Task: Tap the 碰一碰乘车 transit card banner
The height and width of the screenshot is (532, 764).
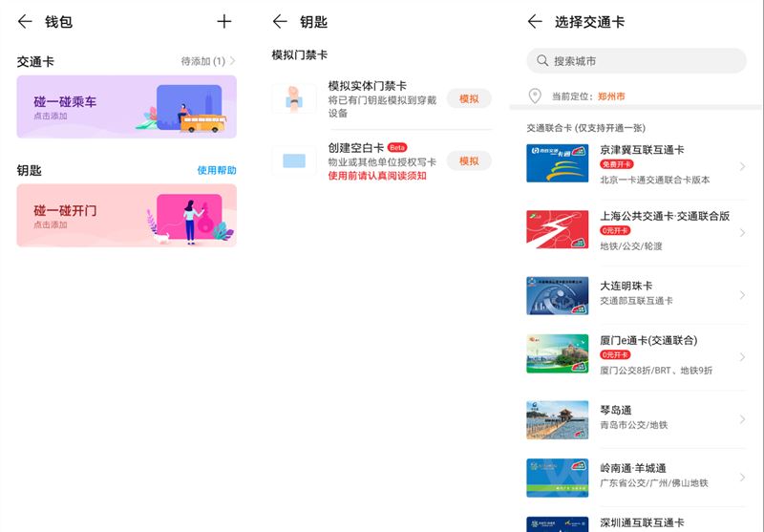Action: point(127,107)
